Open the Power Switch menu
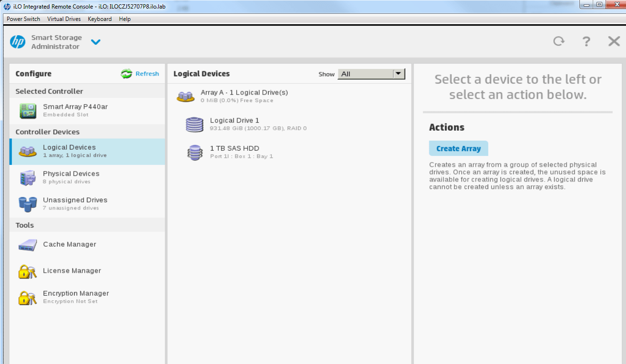 click(x=23, y=19)
